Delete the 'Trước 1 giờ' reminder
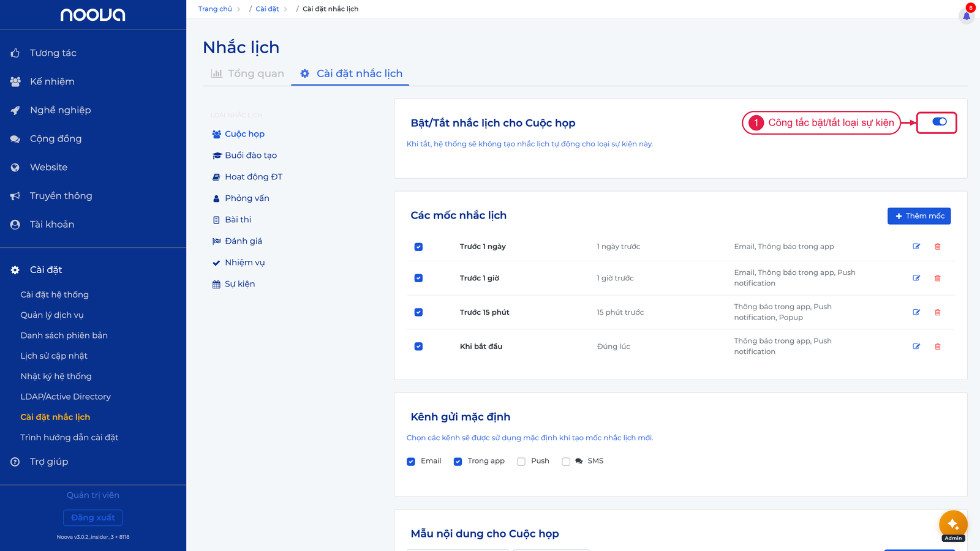This screenshot has height=551, width=980. (938, 278)
